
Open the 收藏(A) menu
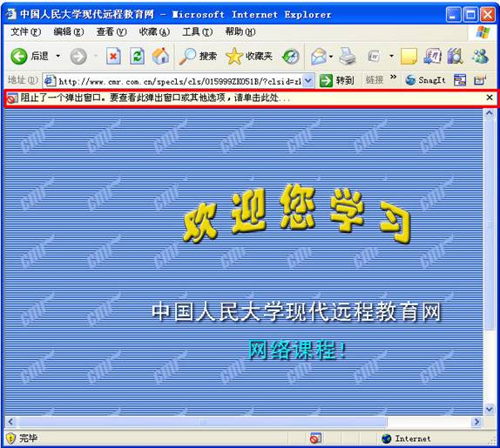point(154,32)
